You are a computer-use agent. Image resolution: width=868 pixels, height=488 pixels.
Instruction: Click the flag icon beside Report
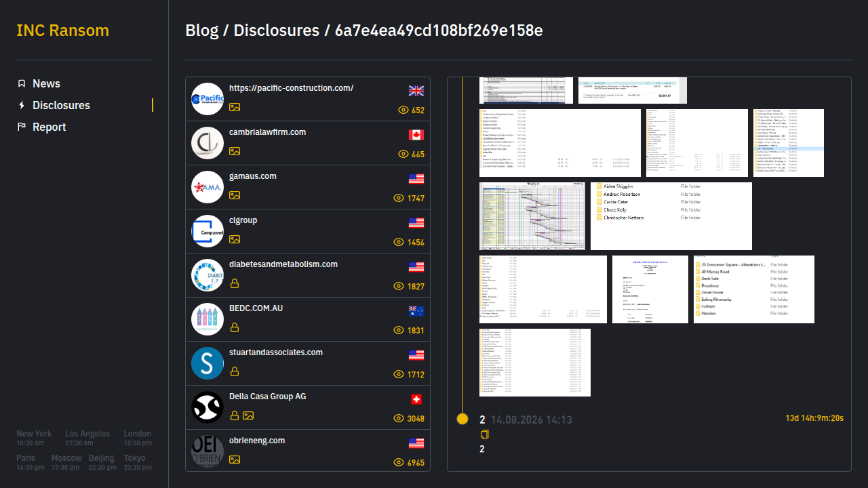point(22,127)
